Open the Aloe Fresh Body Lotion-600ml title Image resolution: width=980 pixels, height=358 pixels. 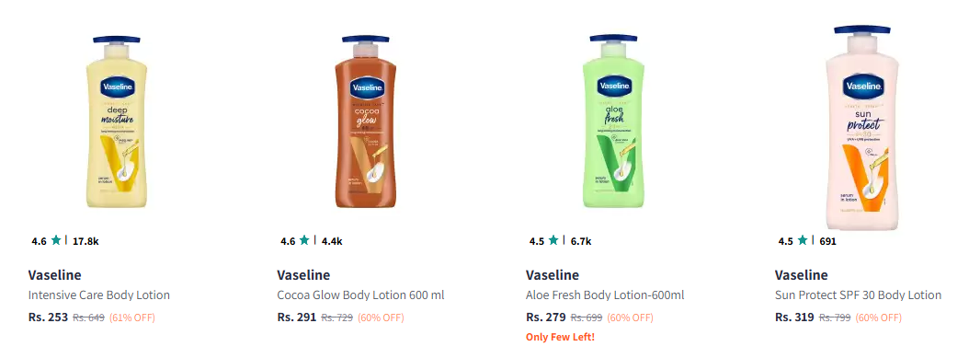point(605,294)
